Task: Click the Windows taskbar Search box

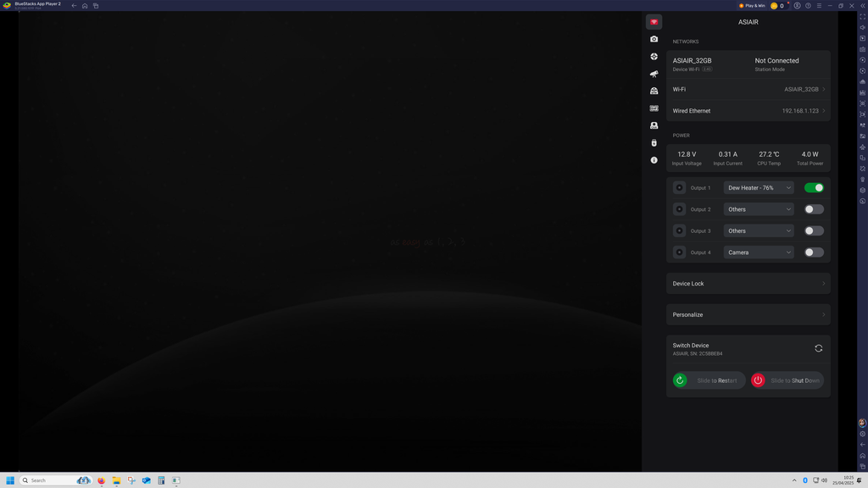Action: coord(55,480)
